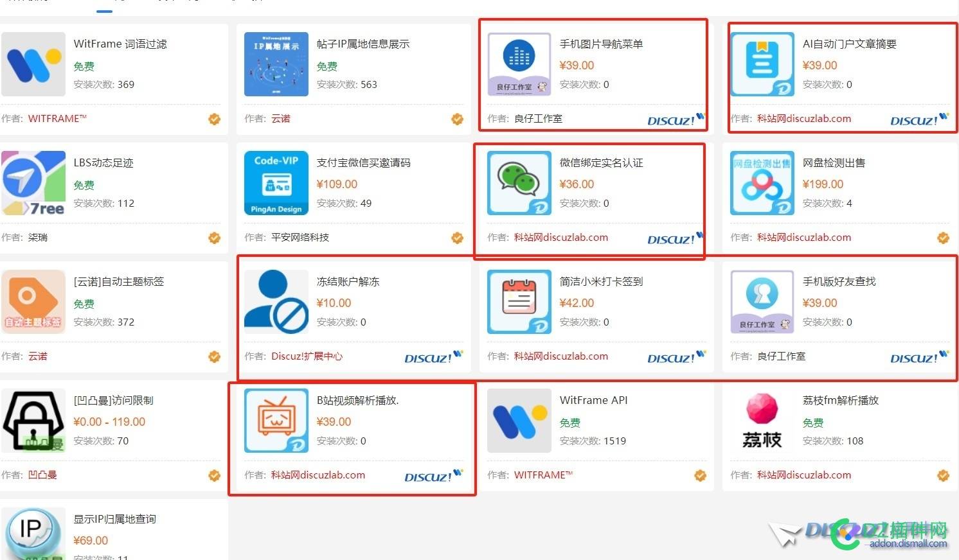Open the 手机版好友查找 title link
This screenshot has width=959, height=560.
pos(839,281)
